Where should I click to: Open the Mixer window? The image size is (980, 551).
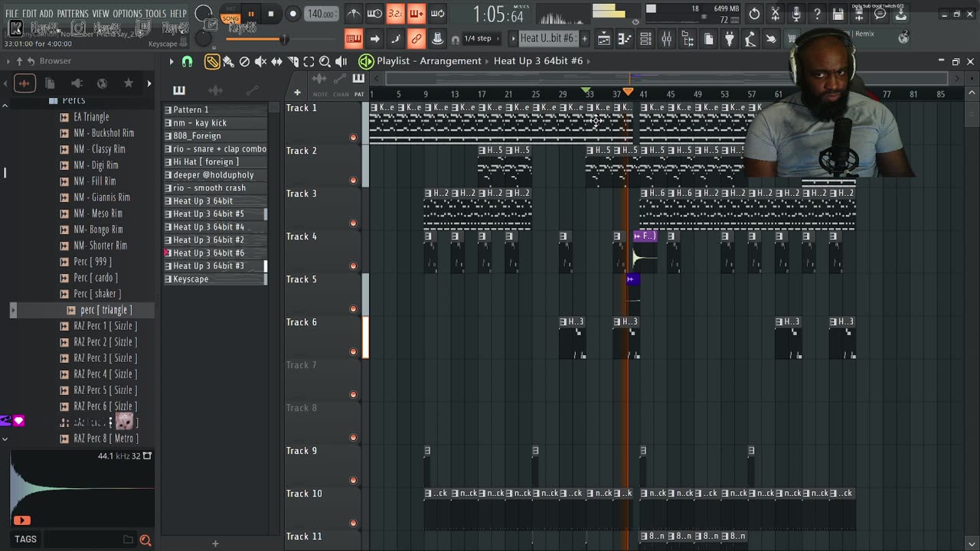point(667,39)
